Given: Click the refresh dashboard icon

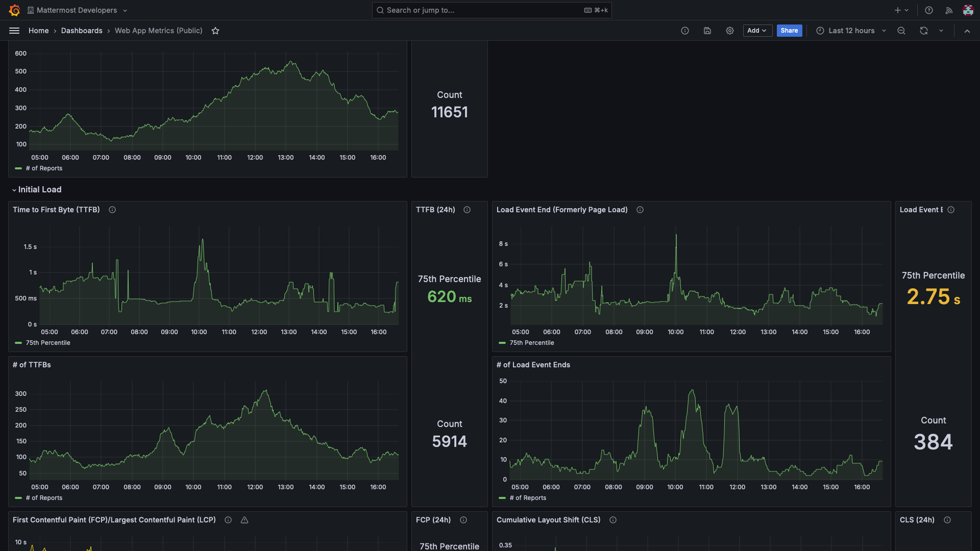Looking at the screenshot, I should click(x=924, y=31).
